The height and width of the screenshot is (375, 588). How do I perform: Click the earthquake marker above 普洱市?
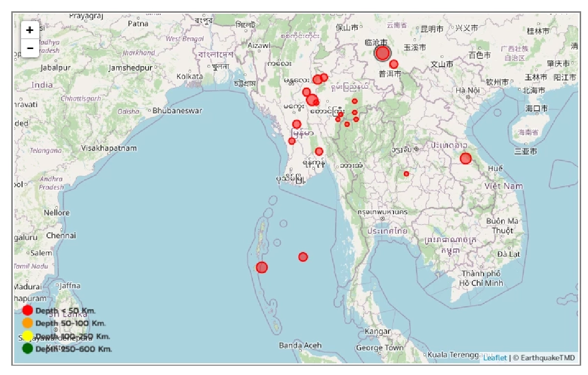pyautogui.click(x=393, y=64)
